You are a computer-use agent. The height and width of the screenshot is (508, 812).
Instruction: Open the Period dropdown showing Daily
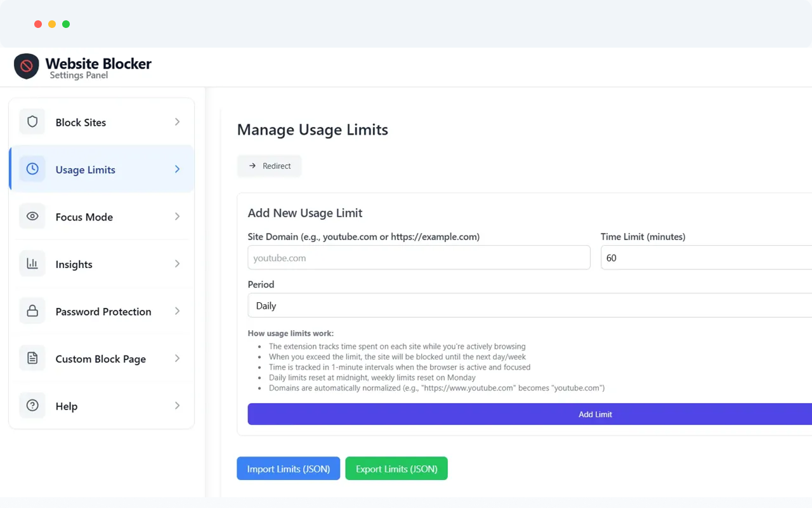pos(530,305)
